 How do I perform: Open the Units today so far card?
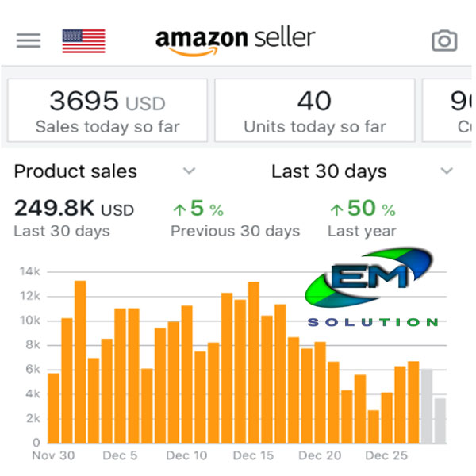click(x=314, y=110)
